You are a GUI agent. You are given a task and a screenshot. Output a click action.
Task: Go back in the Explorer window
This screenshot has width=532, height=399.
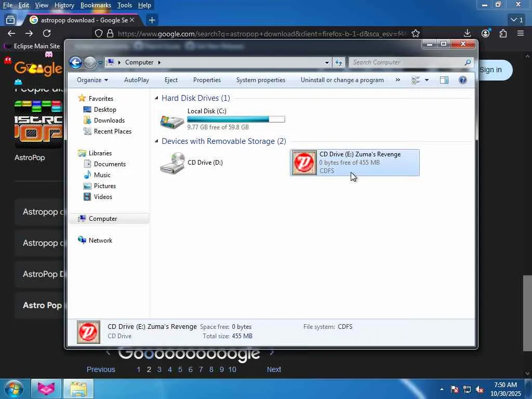pyautogui.click(x=75, y=62)
